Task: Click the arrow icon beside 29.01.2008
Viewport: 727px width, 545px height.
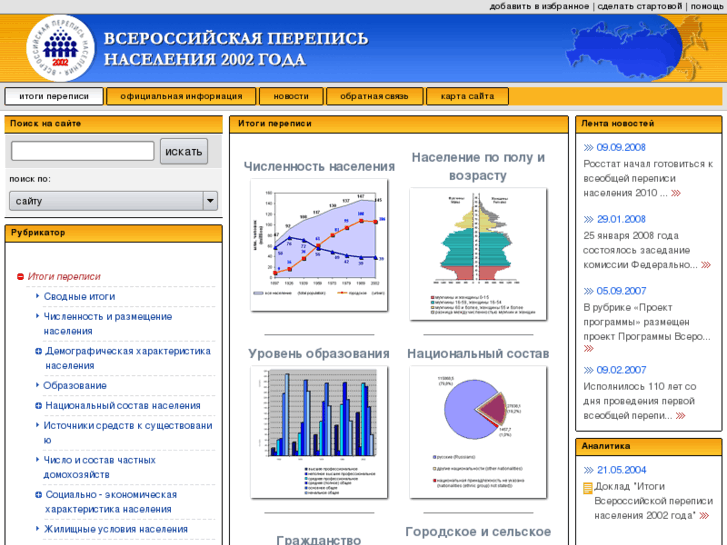Action: click(x=588, y=219)
